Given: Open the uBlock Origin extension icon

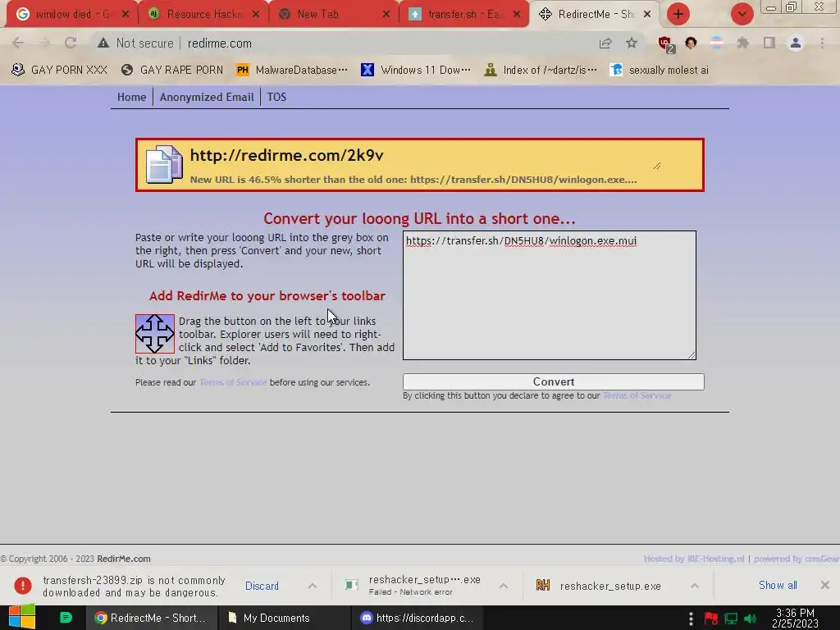Looking at the screenshot, I should [665, 44].
